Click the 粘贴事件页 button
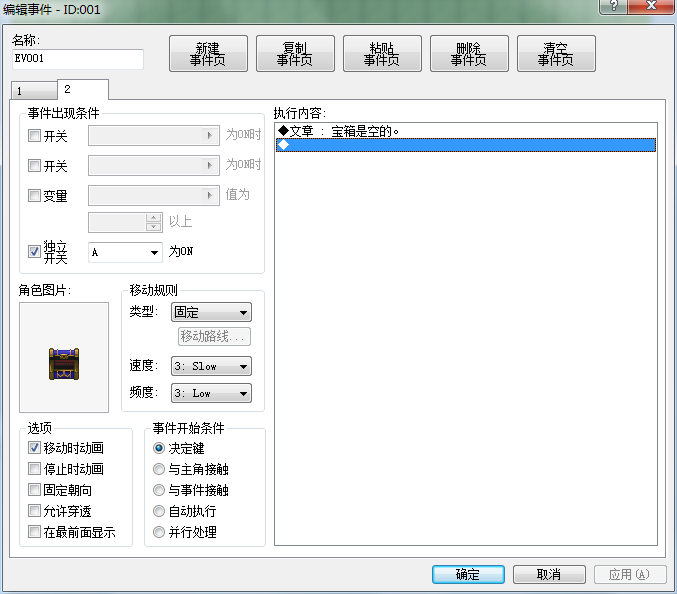The height and width of the screenshot is (594, 677). coord(382,54)
